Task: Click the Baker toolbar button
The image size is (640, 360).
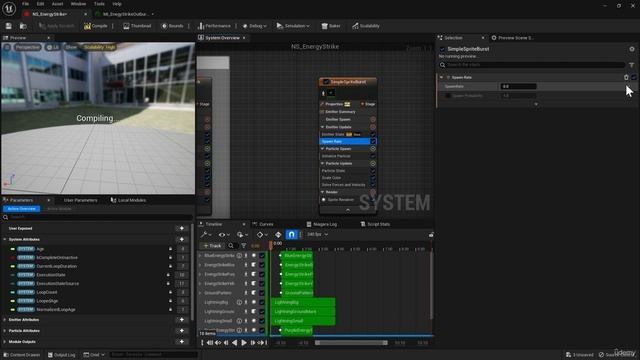Action: (x=331, y=26)
